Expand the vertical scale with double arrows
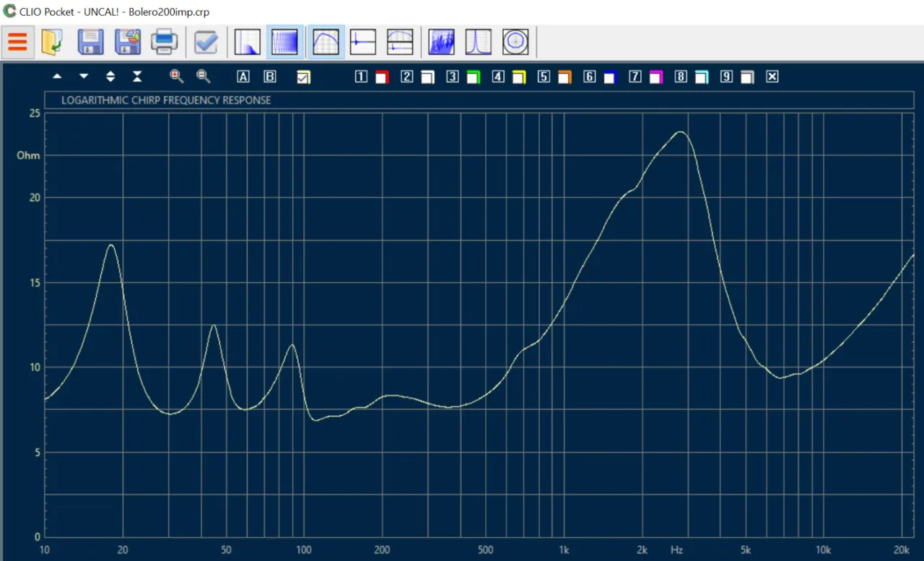 [110, 77]
